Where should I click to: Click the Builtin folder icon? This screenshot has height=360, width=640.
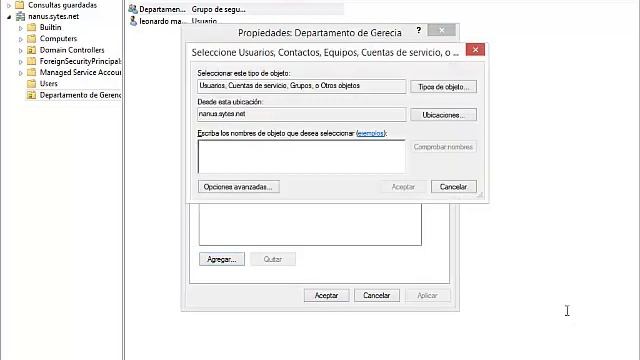pyautogui.click(x=31, y=27)
